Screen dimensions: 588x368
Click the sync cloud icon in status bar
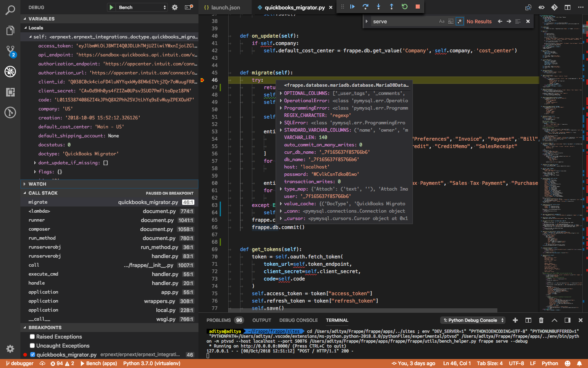click(x=42, y=363)
